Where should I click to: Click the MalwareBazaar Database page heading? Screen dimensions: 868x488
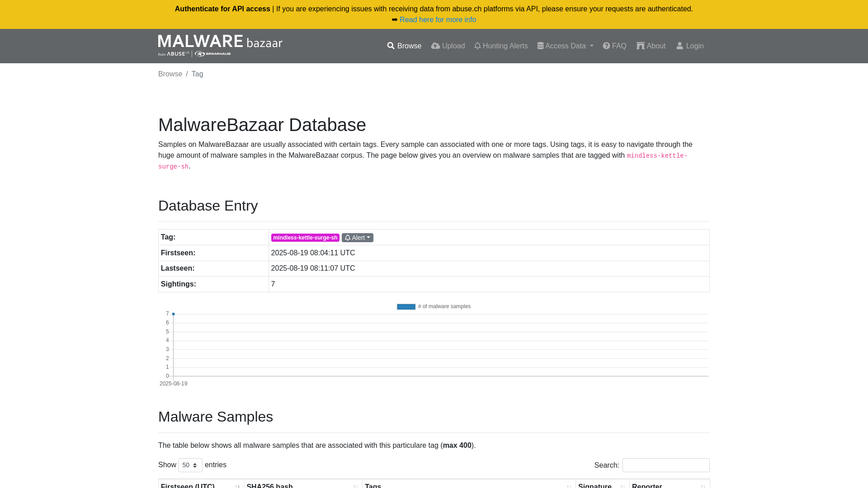coord(262,125)
